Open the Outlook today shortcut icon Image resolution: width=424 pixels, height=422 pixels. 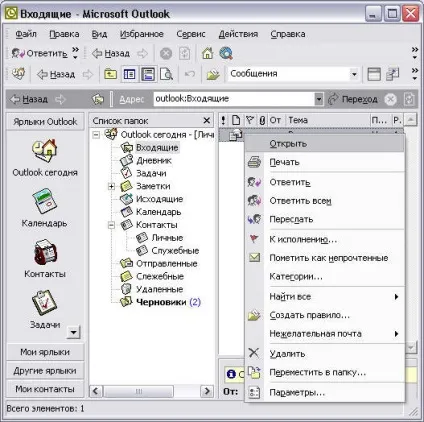pyautogui.click(x=45, y=150)
